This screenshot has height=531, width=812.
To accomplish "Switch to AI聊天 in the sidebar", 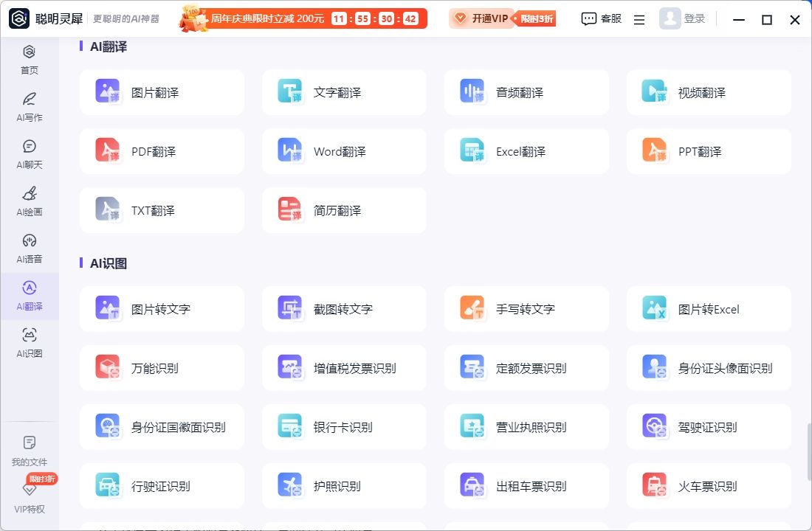I will click(30, 154).
